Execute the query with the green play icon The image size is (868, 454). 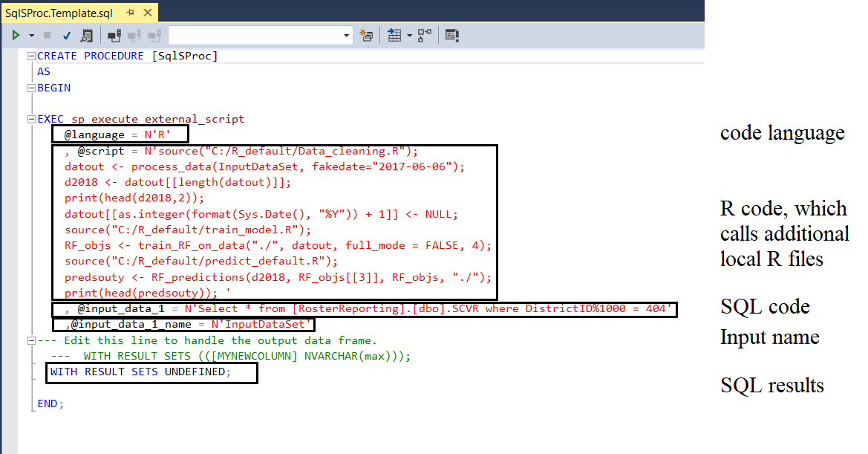tap(16, 35)
